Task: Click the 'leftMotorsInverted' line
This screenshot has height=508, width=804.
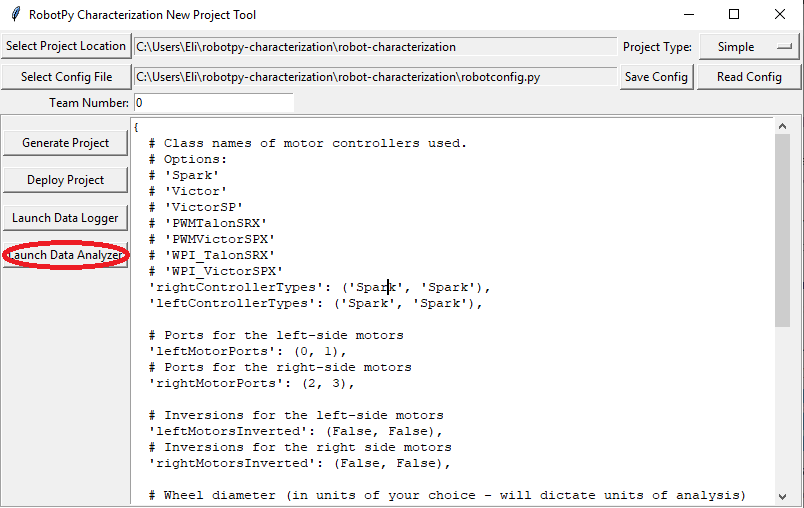Action: coord(295,431)
